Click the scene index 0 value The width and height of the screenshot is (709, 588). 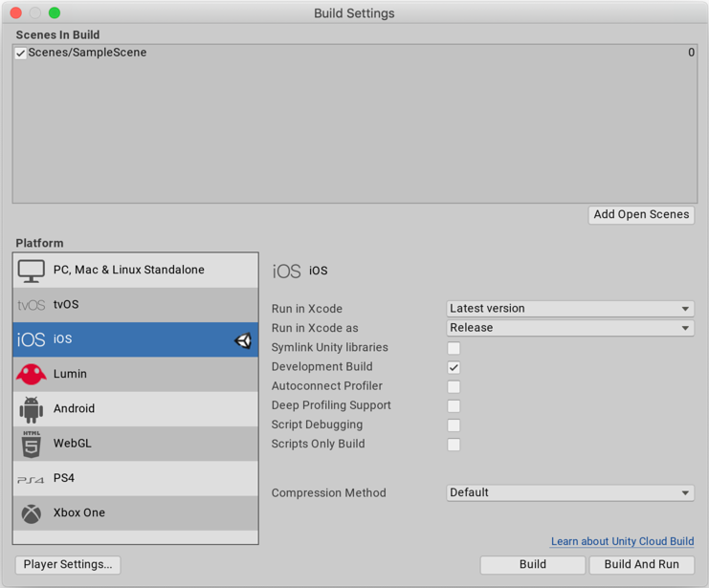[x=691, y=53]
